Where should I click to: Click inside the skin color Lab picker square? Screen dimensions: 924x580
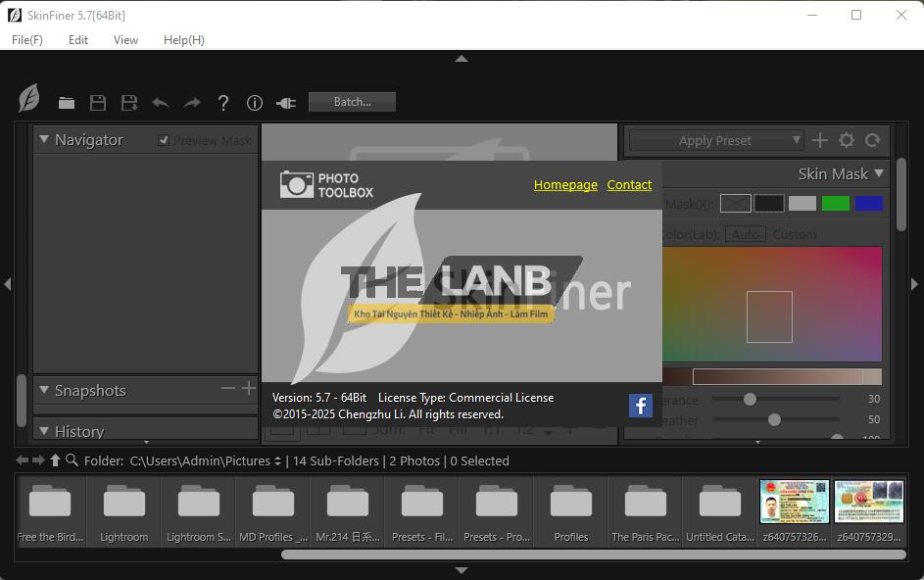click(769, 316)
